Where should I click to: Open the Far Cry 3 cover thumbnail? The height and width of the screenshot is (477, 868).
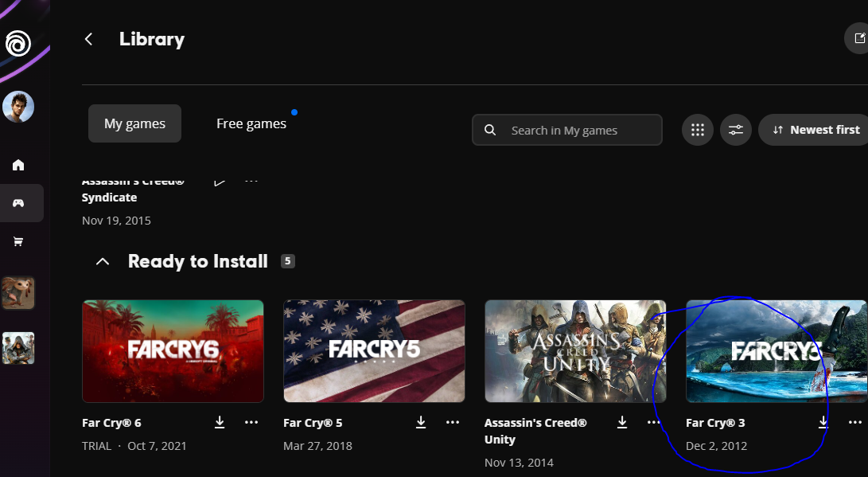pos(777,351)
